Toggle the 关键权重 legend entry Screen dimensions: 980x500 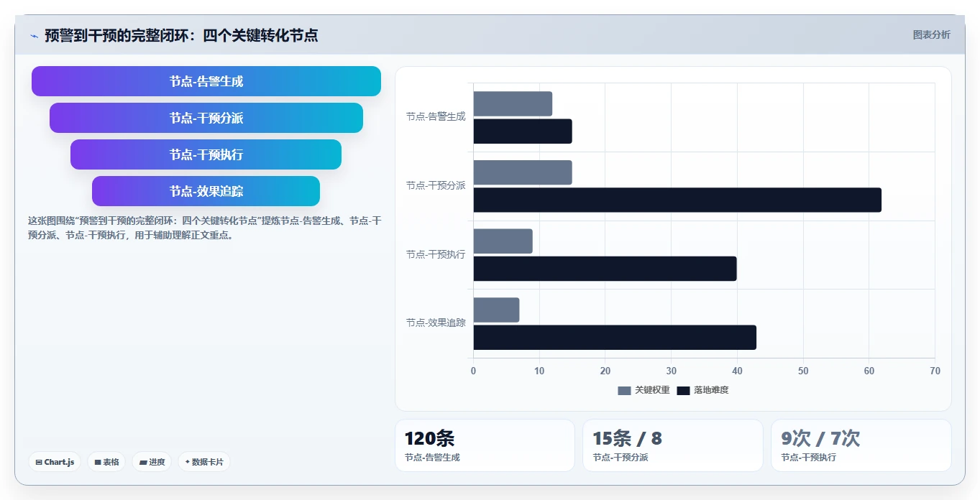pyautogui.click(x=644, y=390)
